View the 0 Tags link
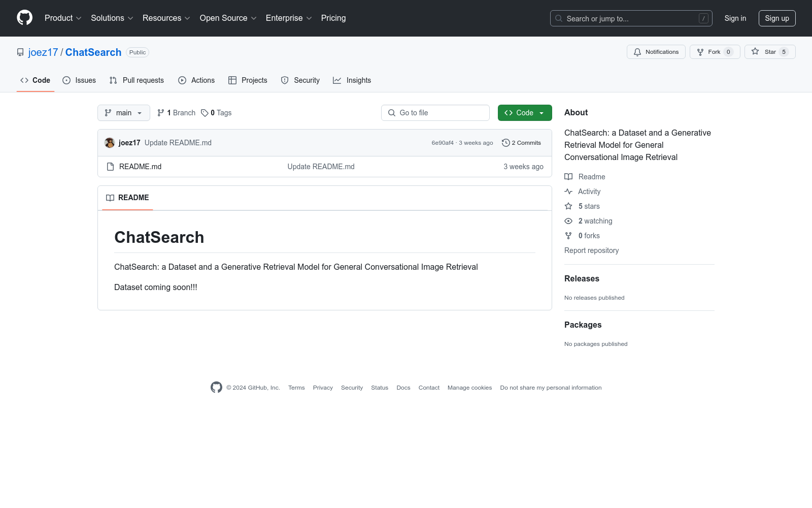Screen dimensions: 812x508 [216, 113]
